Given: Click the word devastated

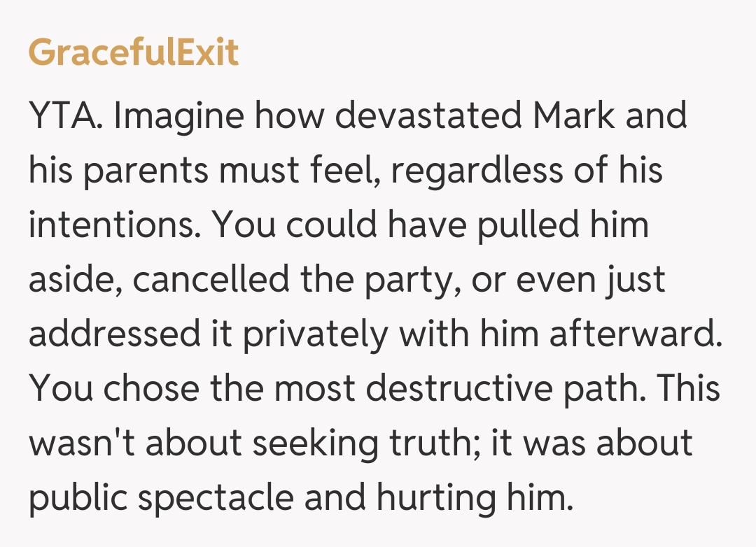Looking at the screenshot, I should pos(428,117).
